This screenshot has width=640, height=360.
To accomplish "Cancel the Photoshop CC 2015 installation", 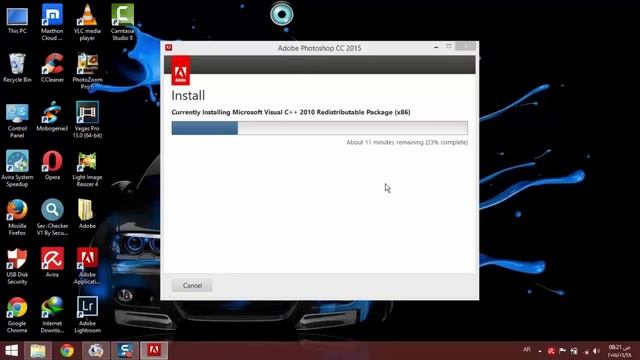I will click(192, 285).
